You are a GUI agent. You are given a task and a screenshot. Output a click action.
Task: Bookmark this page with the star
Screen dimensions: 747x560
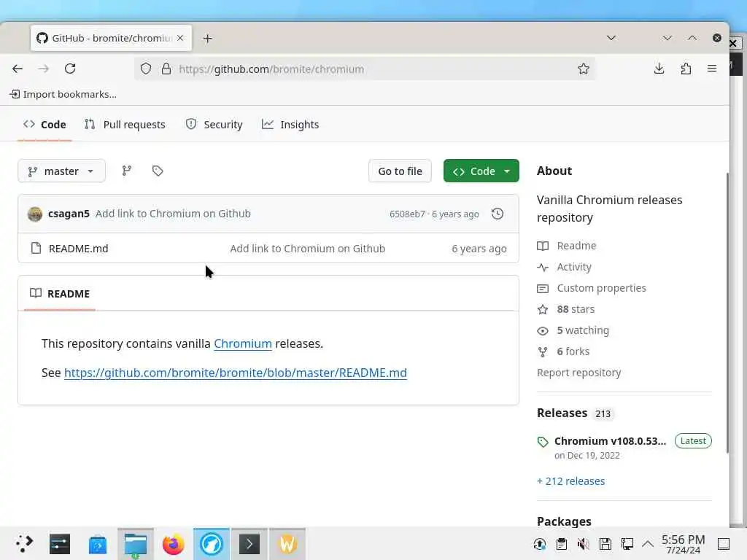click(583, 69)
